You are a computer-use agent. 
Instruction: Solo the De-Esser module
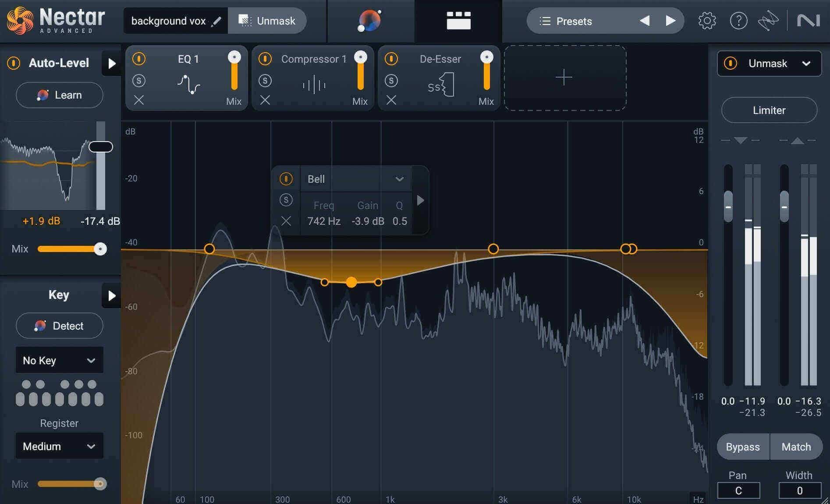click(391, 80)
